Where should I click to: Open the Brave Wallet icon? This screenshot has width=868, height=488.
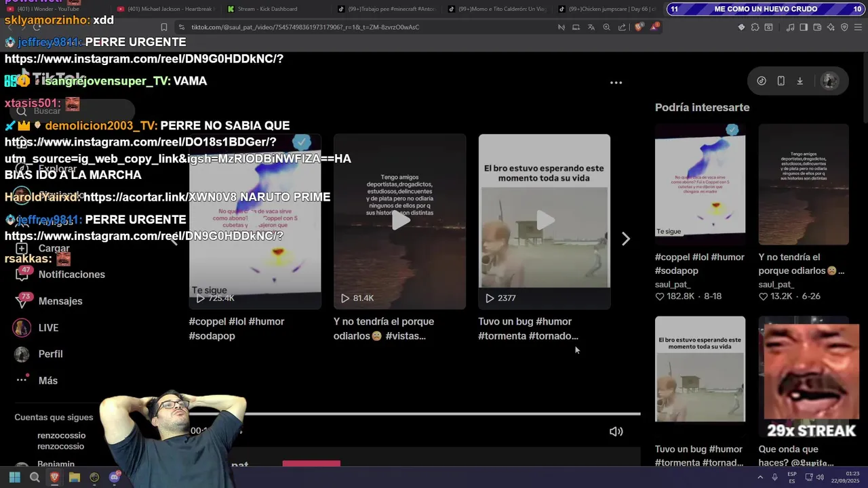point(817,27)
